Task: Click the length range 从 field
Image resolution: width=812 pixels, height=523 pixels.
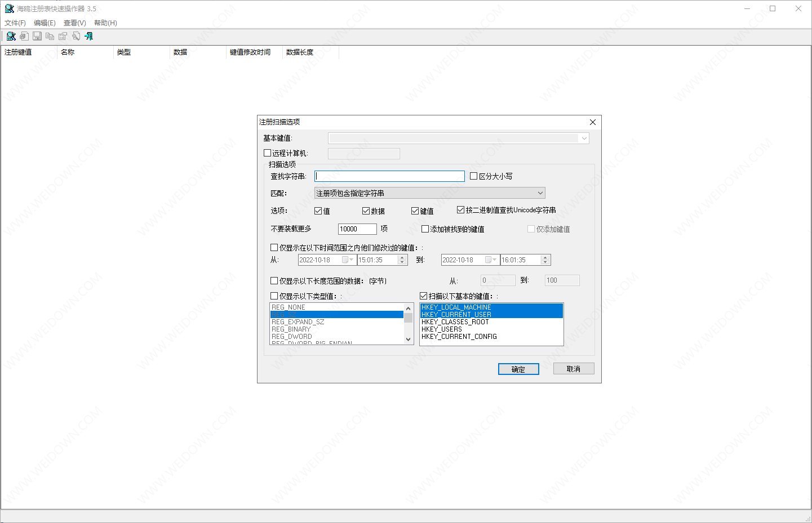Action: pyautogui.click(x=498, y=280)
